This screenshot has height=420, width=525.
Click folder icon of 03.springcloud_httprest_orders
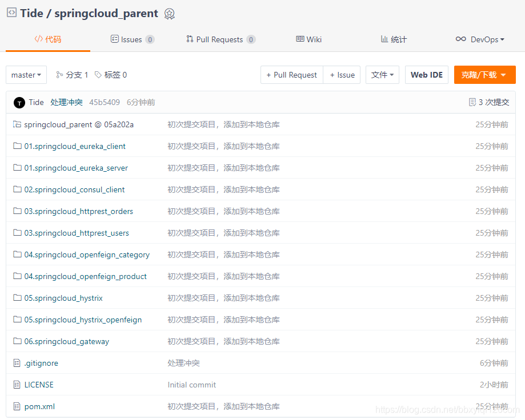click(x=17, y=211)
